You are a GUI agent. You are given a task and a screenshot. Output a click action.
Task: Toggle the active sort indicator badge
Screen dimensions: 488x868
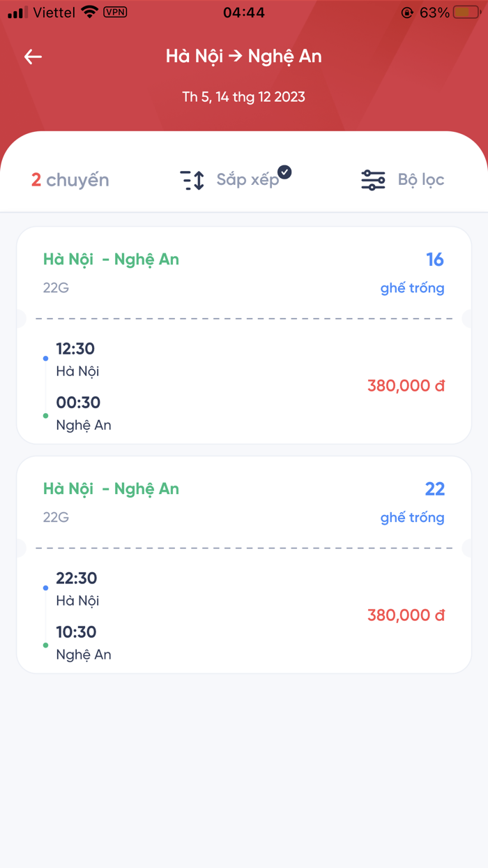284,170
